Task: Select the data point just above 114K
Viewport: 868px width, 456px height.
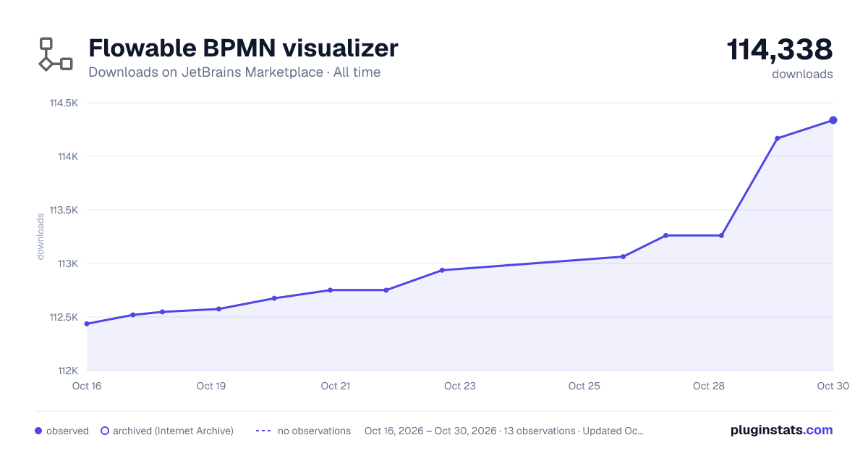Action: tap(777, 138)
